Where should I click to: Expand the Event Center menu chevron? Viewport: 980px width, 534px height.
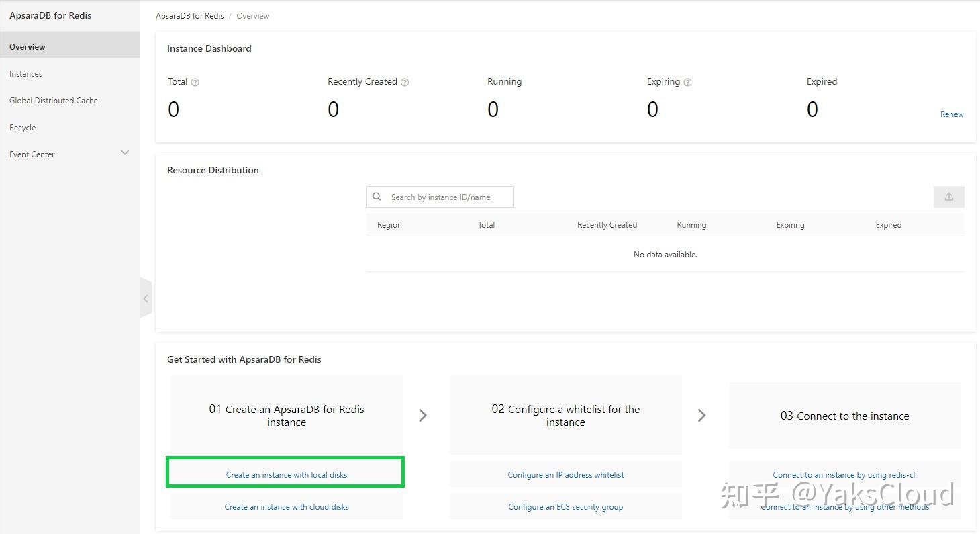coord(125,153)
